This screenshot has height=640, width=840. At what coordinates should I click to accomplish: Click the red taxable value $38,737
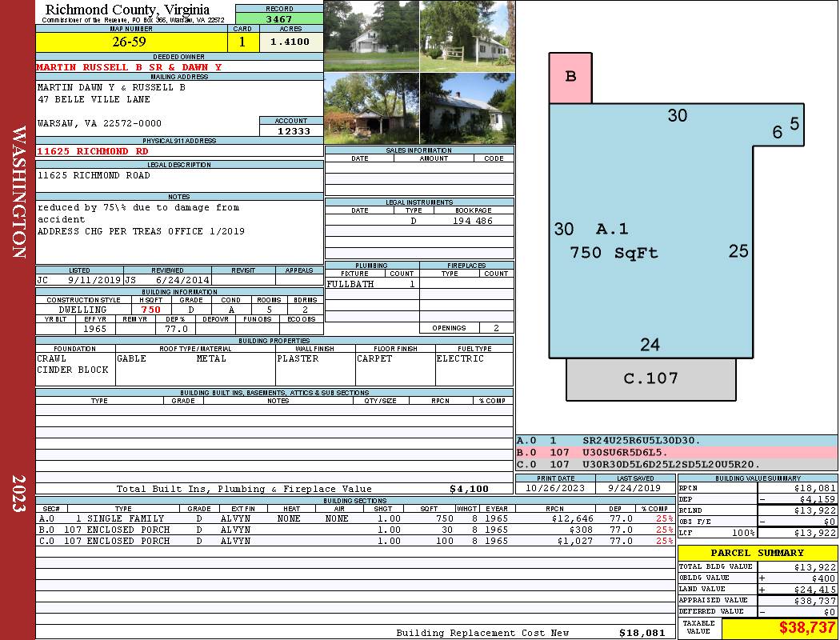coord(807,628)
